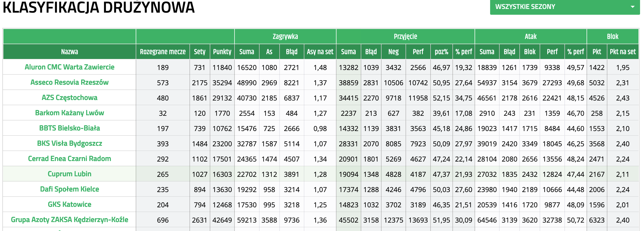Select Cuprum Lubin team link

point(69,174)
